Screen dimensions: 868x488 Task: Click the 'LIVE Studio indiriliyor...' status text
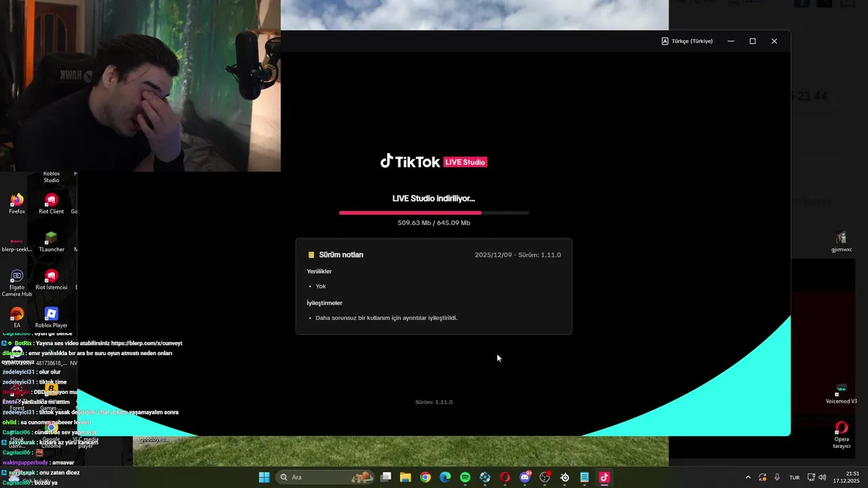click(434, 199)
